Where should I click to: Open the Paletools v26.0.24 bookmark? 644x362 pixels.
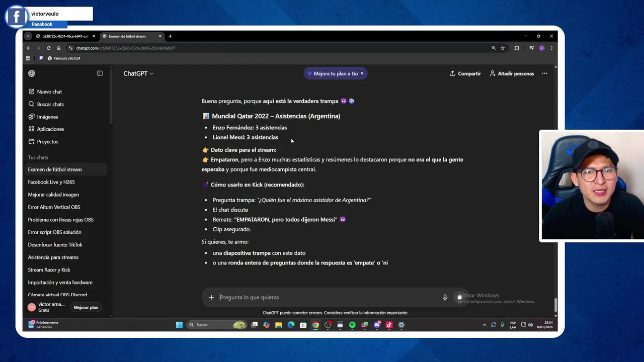click(x=63, y=58)
